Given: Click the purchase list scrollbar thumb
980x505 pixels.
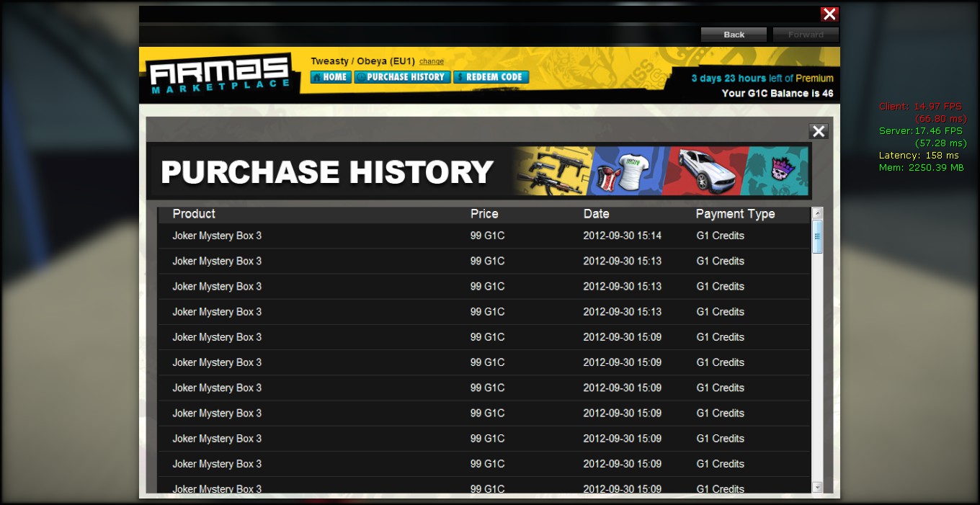Looking at the screenshot, I should [x=817, y=237].
